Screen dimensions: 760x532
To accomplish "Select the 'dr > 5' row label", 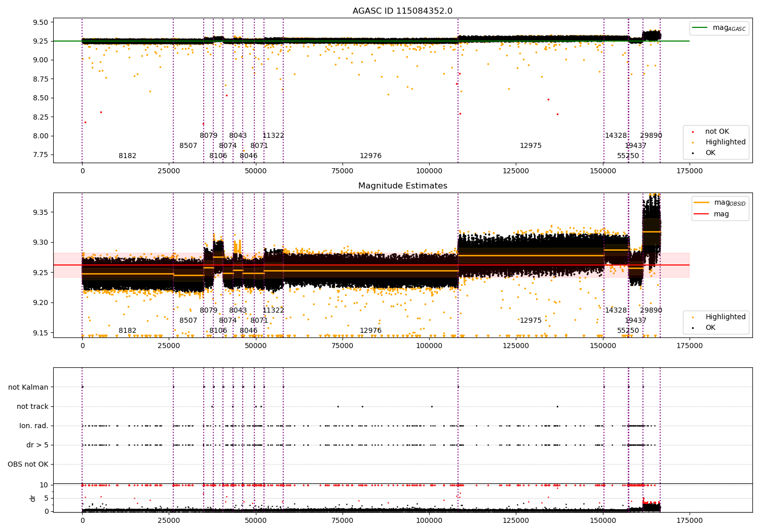I will [x=37, y=445].
